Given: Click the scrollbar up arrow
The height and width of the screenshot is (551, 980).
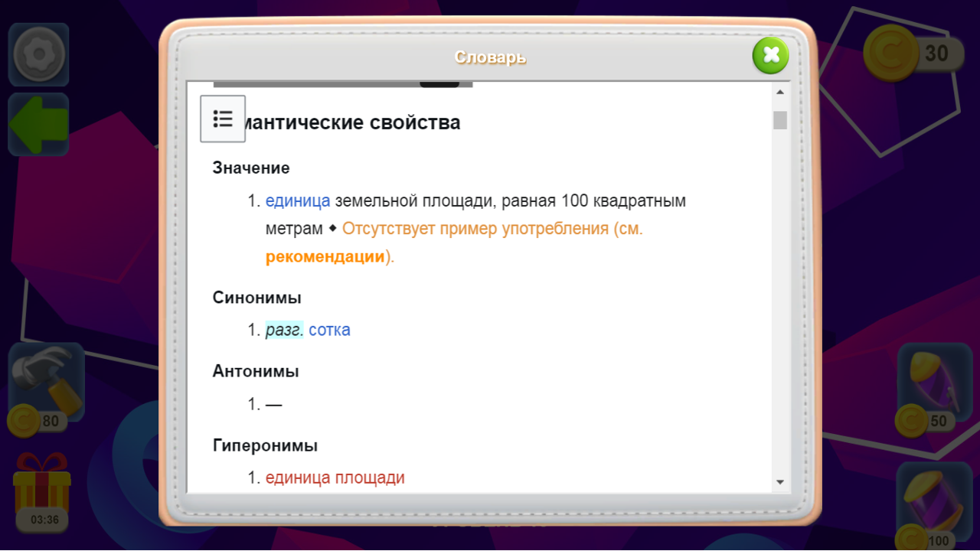Looking at the screenshot, I should [780, 90].
